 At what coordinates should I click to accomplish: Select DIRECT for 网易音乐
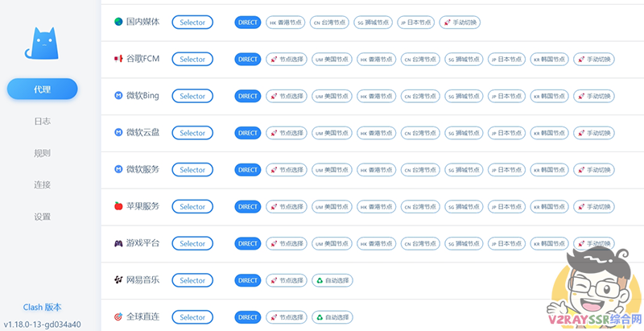point(248,280)
